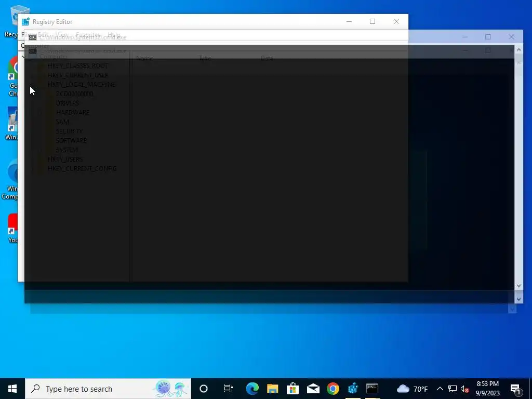Open the notification center icon
This screenshot has width=532, height=399.
(515, 389)
